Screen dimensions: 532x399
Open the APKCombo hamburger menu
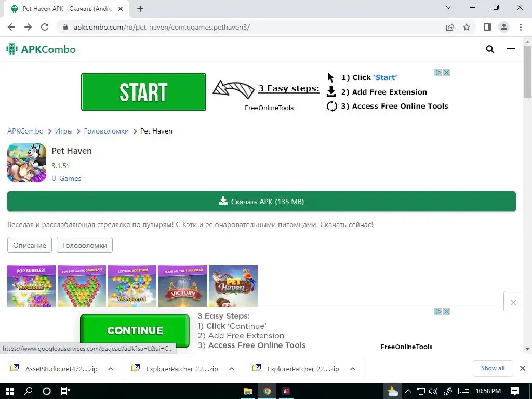[511, 49]
